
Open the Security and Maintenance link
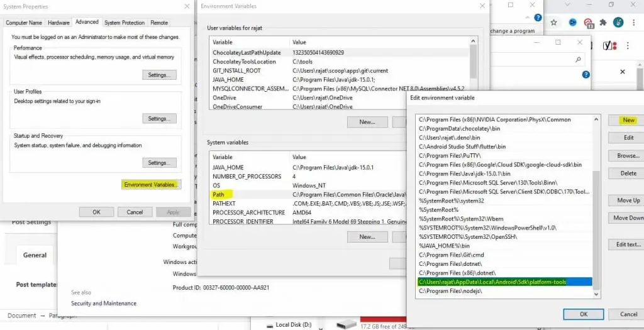coord(104,304)
